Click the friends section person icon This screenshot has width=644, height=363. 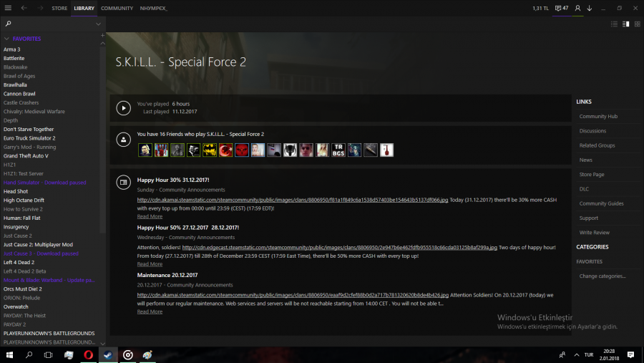(x=123, y=140)
